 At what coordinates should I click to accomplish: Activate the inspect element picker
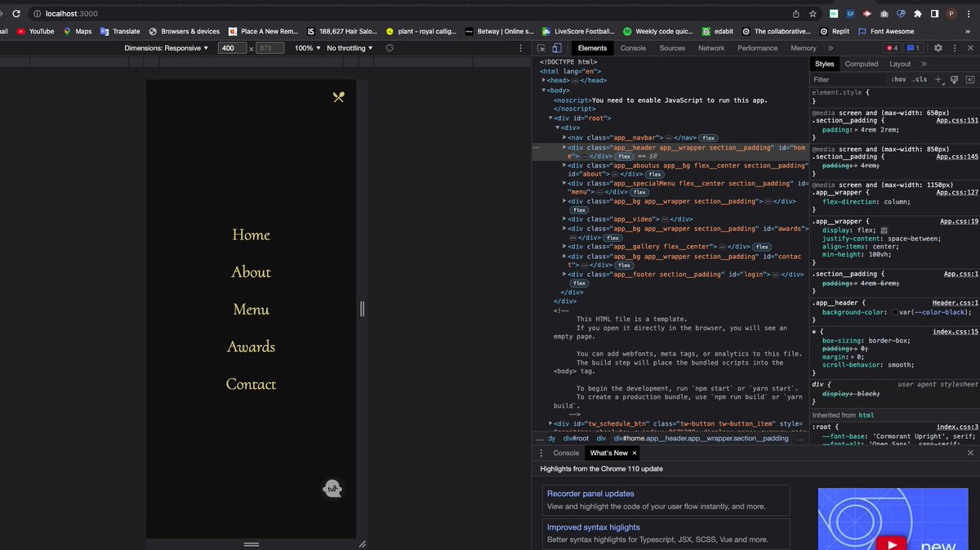[x=541, y=48]
